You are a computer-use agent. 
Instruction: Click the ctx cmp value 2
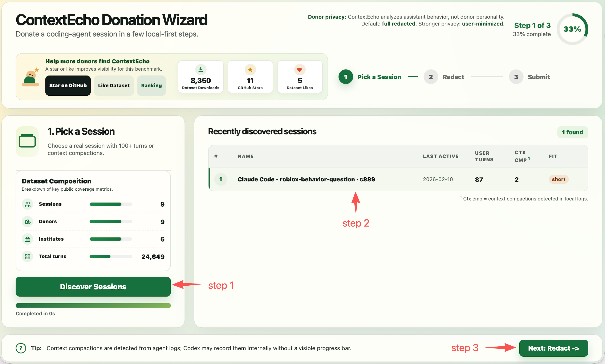pyautogui.click(x=516, y=179)
